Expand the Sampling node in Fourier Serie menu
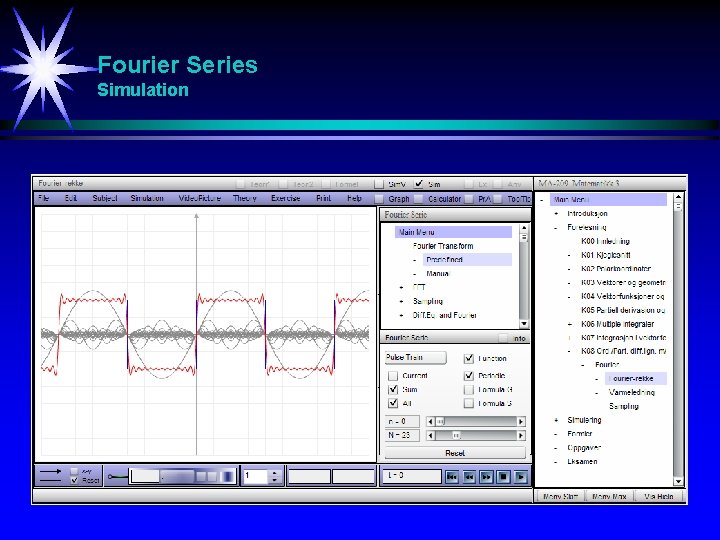 [402, 301]
